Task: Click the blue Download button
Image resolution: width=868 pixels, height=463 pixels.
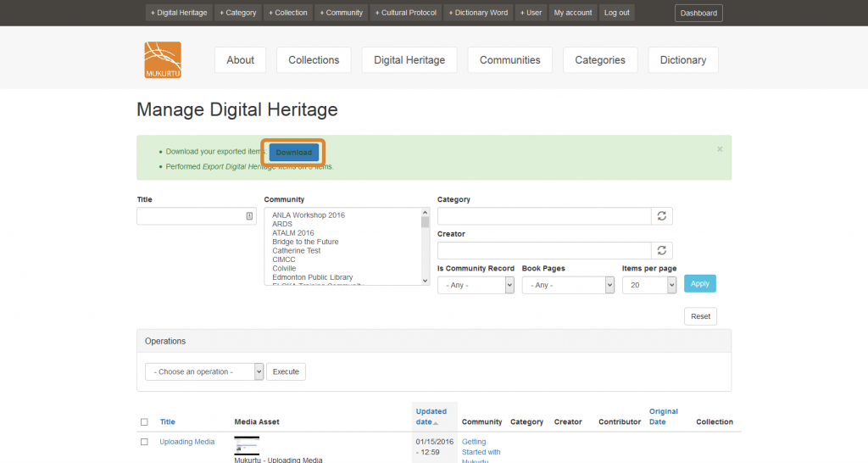Action: pos(294,153)
